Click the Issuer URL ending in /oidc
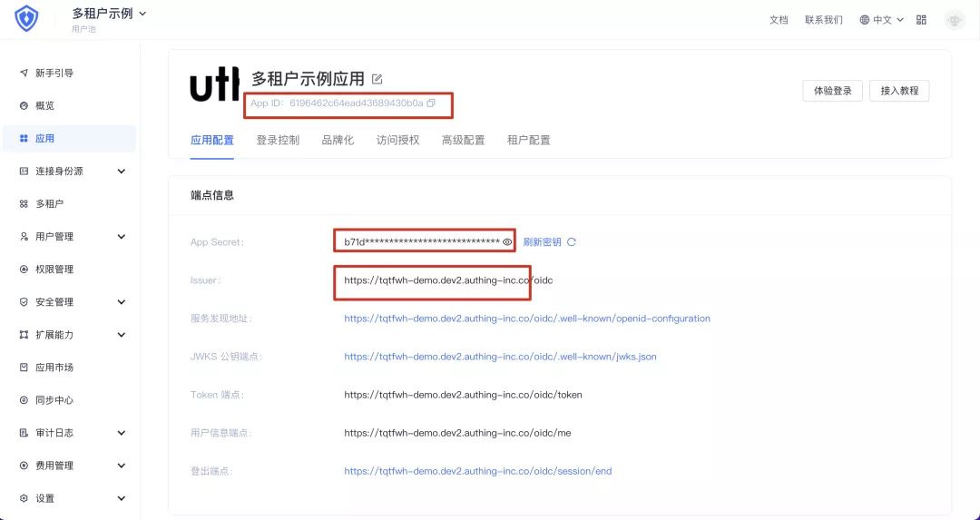The width and height of the screenshot is (980, 520). point(448,280)
